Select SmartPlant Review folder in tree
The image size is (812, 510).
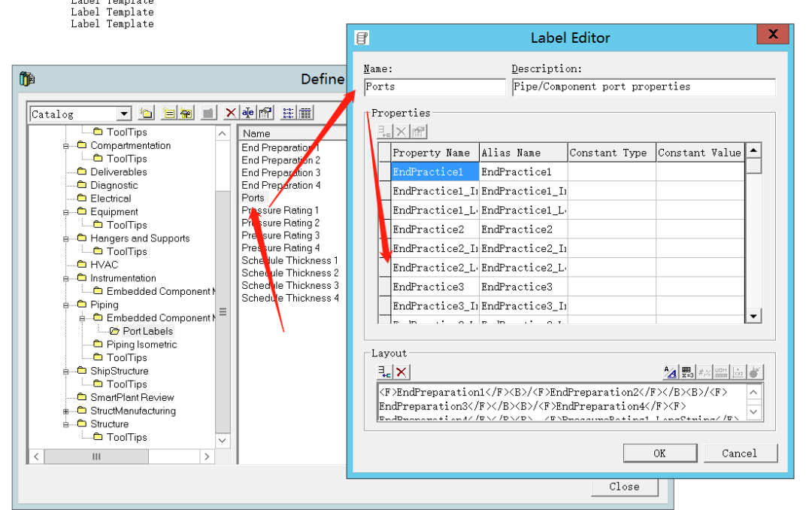(x=132, y=397)
